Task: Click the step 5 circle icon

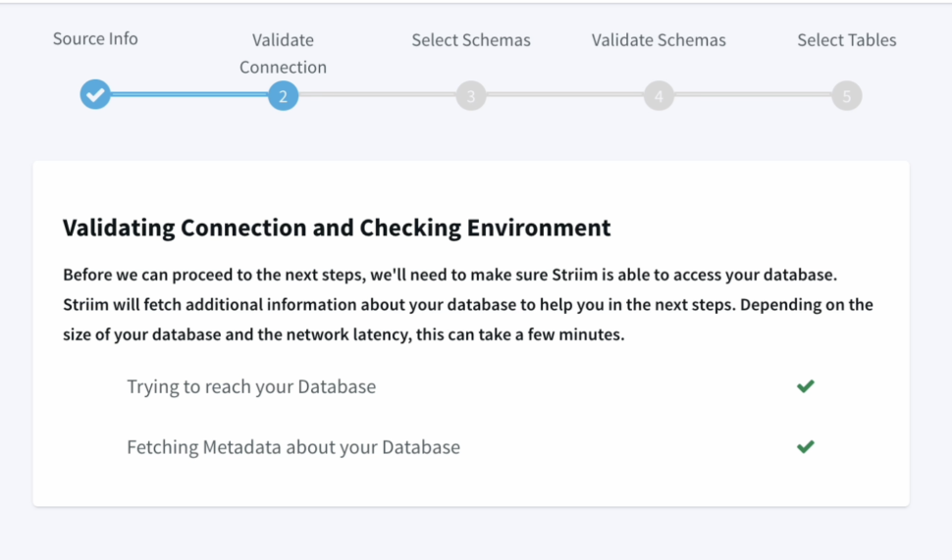Action: tap(846, 95)
